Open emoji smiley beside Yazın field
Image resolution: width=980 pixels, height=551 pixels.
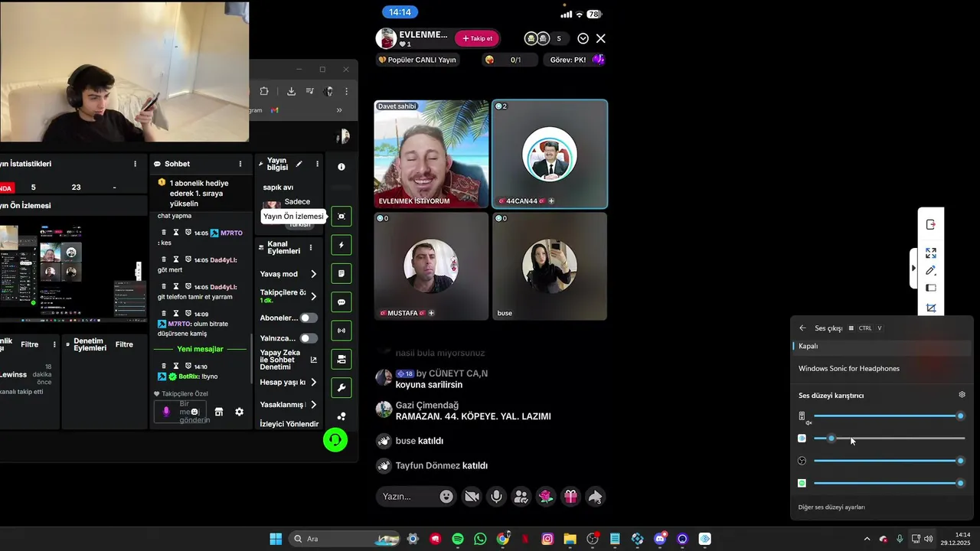tap(446, 497)
